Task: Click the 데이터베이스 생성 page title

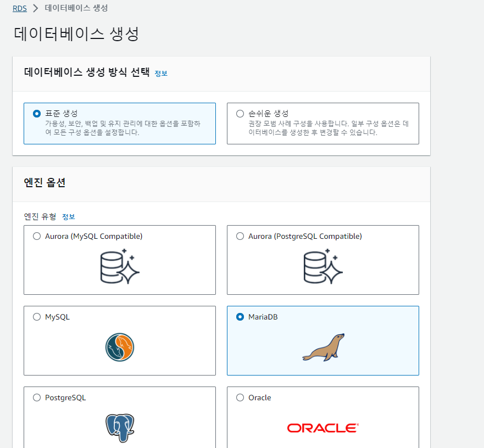Action: point(76,33)
